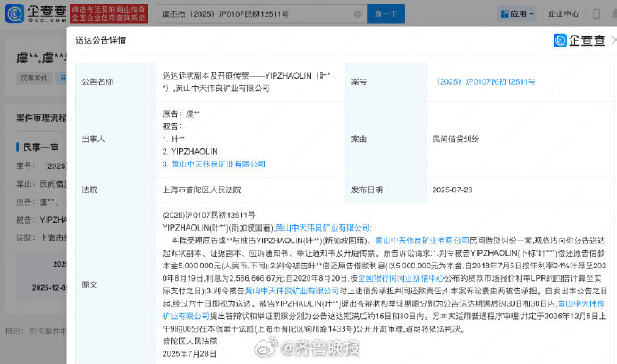
Task: Click the 案由 label cell
Action: (x=386, y=139)
